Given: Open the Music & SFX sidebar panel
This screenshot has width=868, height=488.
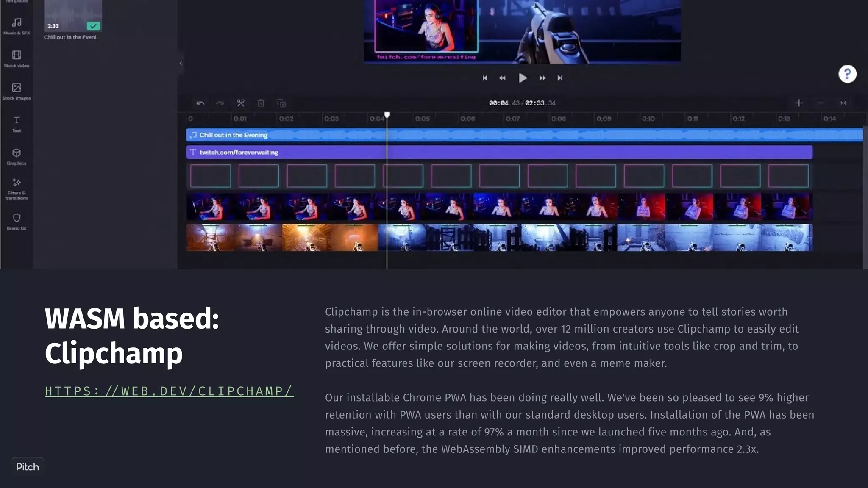Looking at the screenshot, I should tap(17, 26).
